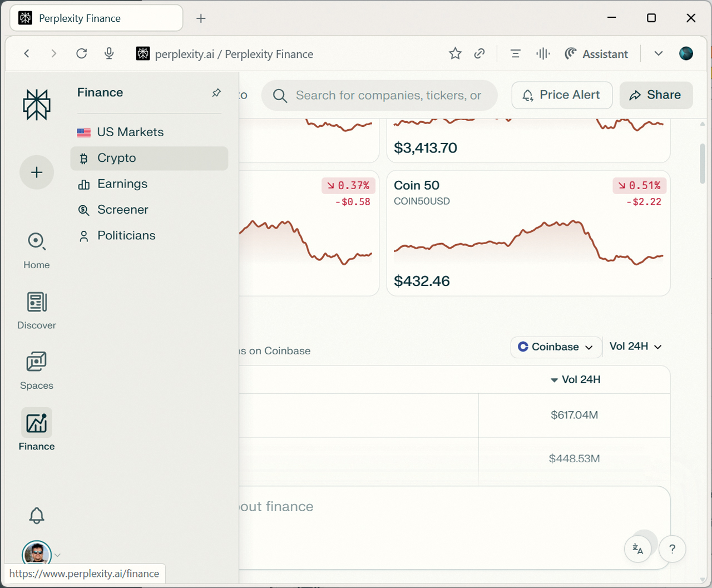Screen dimensions: 712x588
Task: Click the microphone icon in toolbar
Action: point(109,53)
